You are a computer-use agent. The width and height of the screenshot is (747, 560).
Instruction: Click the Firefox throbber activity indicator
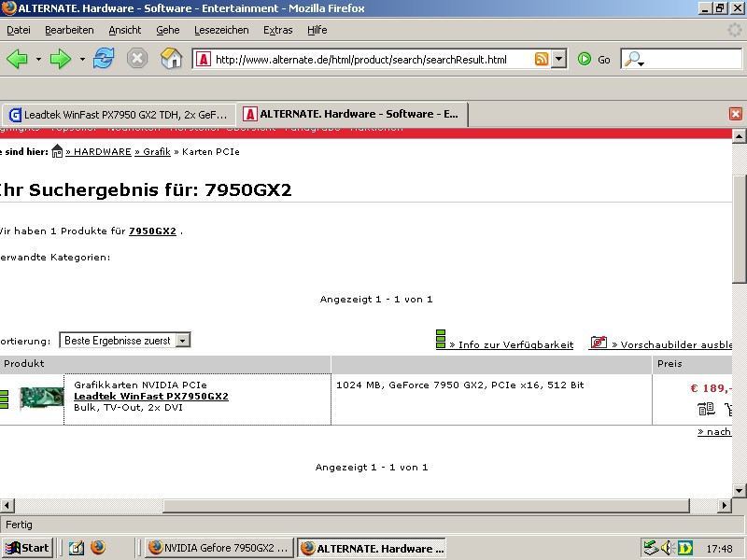tap(735, 30)
